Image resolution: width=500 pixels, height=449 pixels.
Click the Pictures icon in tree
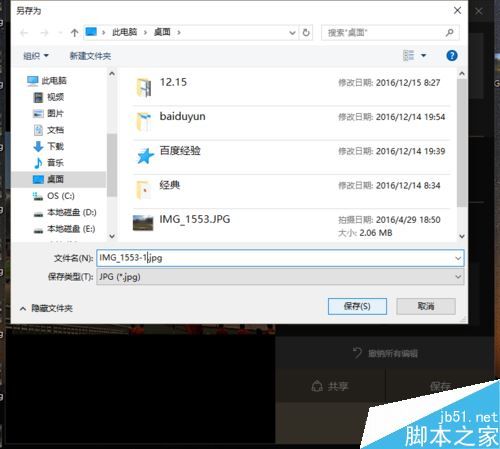point(38,114)
